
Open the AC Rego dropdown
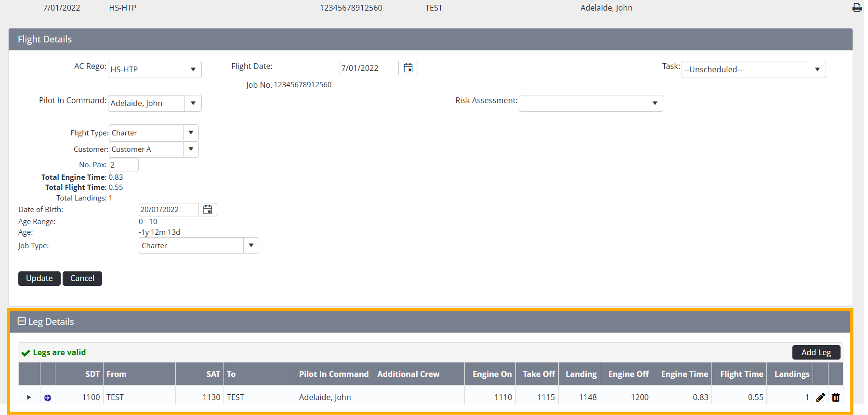pos(193,69)
